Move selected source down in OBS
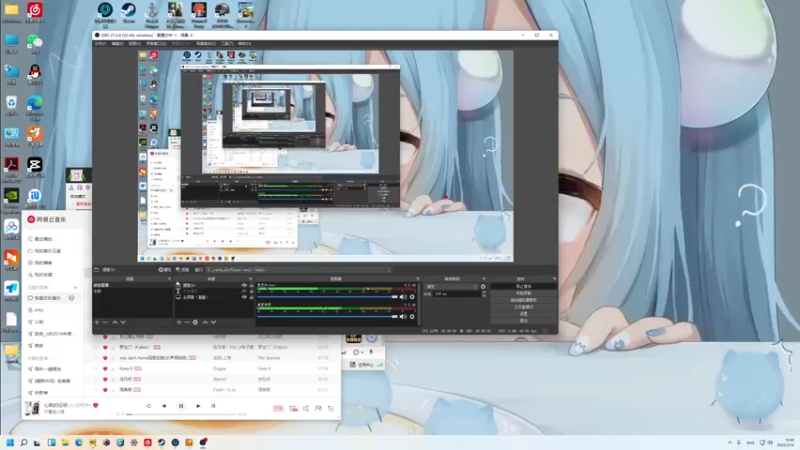 pyautogui.click(x=213, y=322)
